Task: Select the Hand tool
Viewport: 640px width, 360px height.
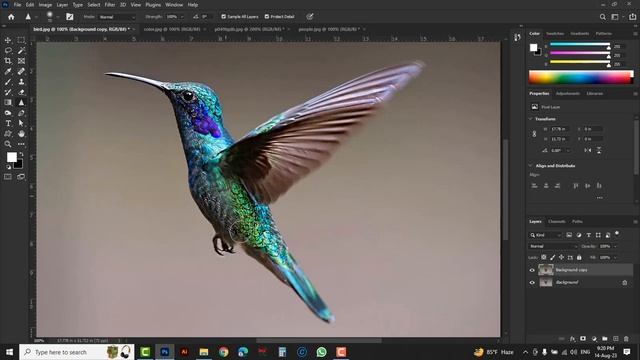Action: click(x=21, y=133)
